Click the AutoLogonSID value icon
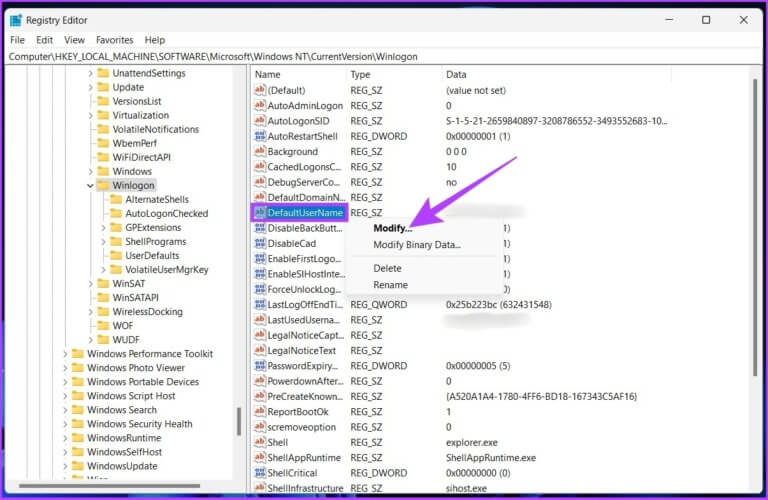The height and width of the screenshot is (500, 768). click(260, 120)
